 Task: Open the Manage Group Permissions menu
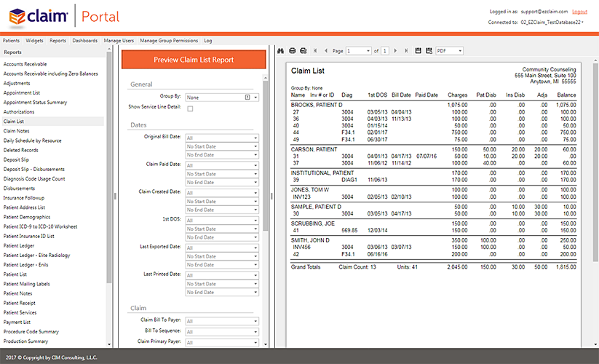click(170, 41)
